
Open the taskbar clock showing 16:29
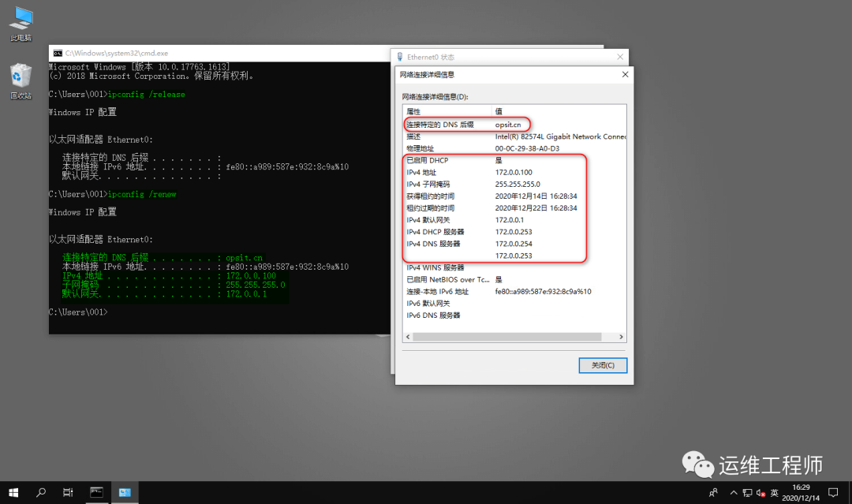coord(801,493)
